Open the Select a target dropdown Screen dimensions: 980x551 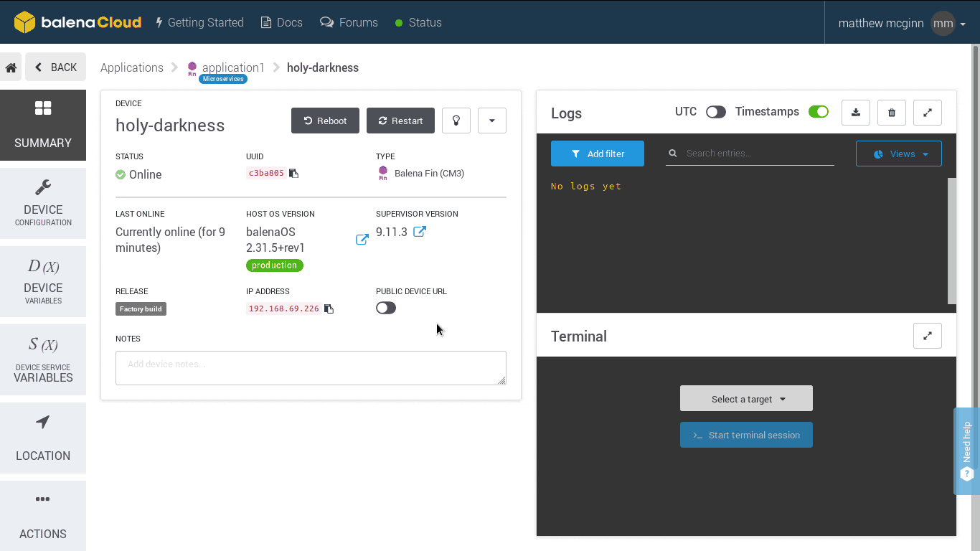746,399
